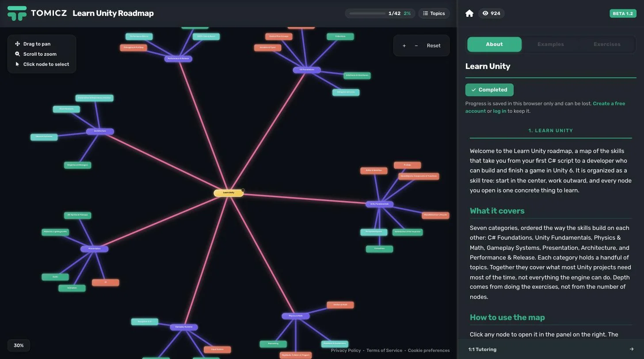Switch to the Exercises tab
Screen dimensions: 644x359
tap(607, 44)
